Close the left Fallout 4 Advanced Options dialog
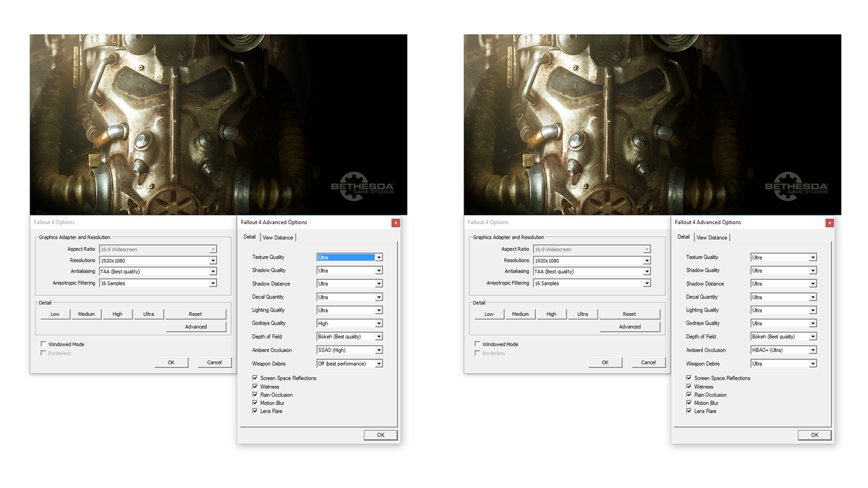 coord(396,223)
